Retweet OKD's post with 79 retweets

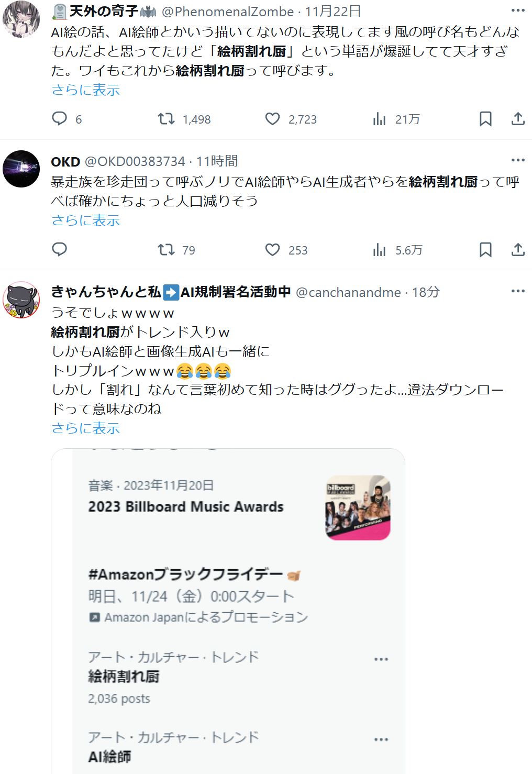(167, 250)
